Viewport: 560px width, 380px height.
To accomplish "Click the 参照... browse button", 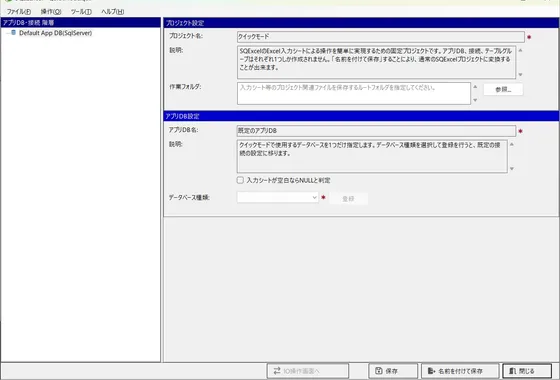I will [503, 90].
